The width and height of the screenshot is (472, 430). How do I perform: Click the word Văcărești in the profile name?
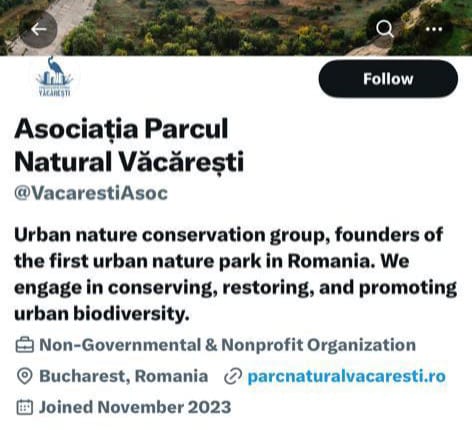[x=181, y=162]
